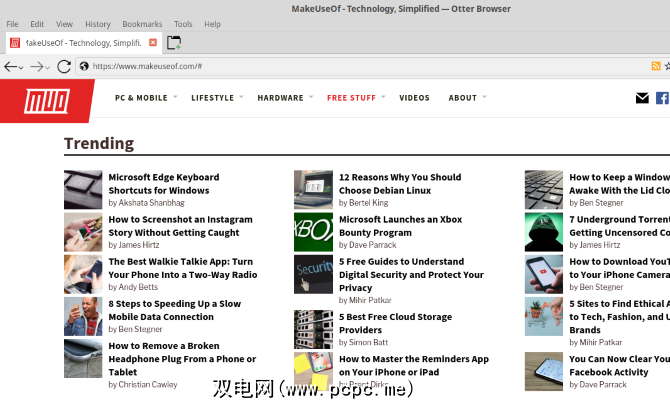Open a new tab
Image resolution: width=670 pixels, height=412 pixels.
(x=173, y=43)
